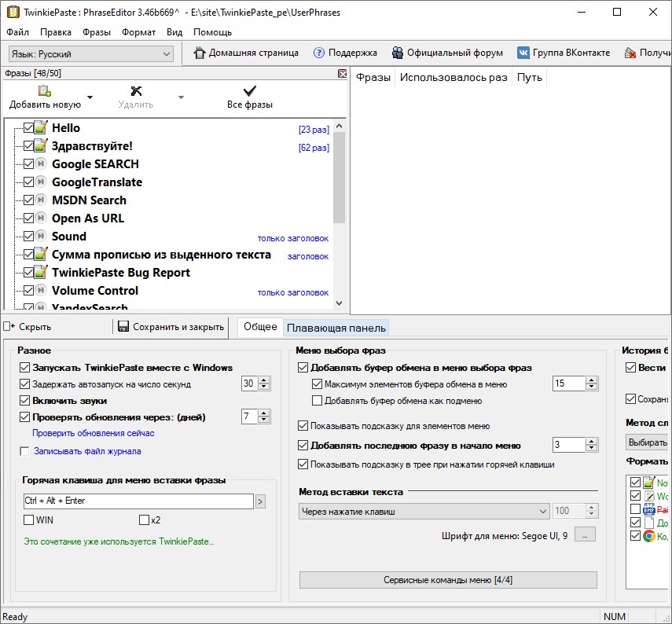This screenshot has width=672, height=624.
Task: Click the phrase list scrollbar thumb
Action: tap(339, 178)
